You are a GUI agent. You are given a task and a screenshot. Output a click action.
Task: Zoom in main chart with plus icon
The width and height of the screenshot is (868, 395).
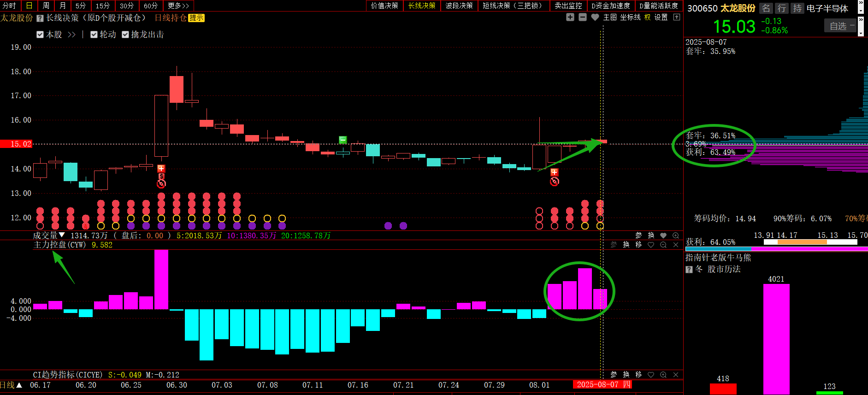(x=570, y=17)
